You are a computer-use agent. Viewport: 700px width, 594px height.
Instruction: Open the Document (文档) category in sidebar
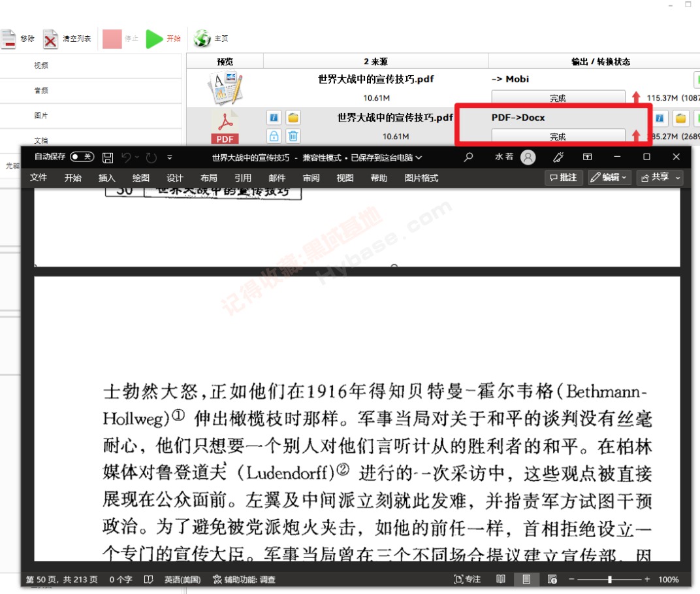tap(41, 140)
